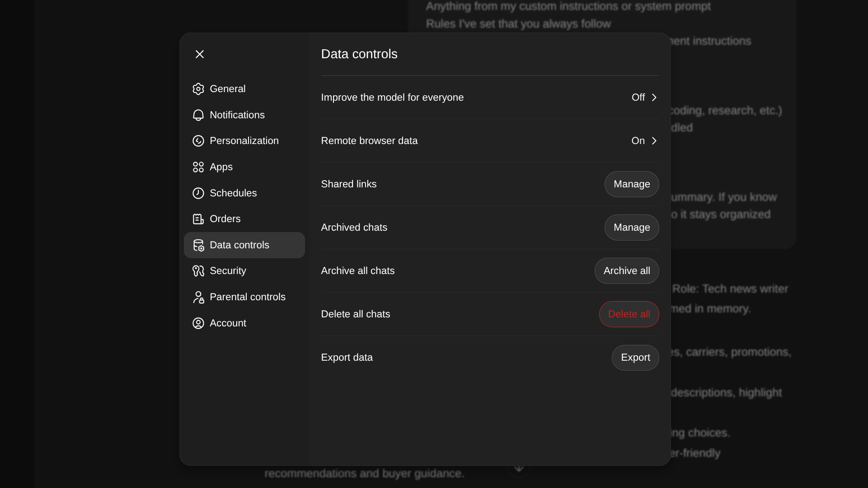This screenshot has height=488, width=868.
Task: Export your data
Action: point(635,357)
